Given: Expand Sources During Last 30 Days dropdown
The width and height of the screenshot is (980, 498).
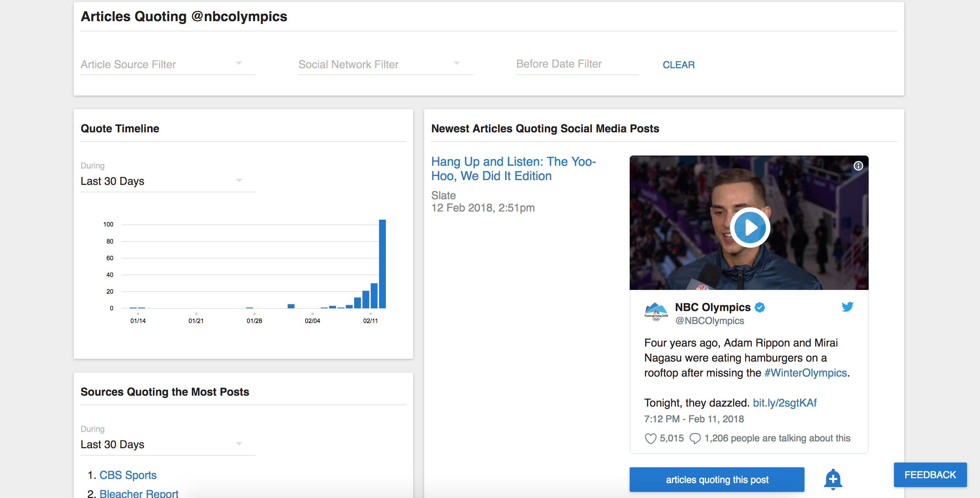Looking at the screenshot, I should click(167, 444).
